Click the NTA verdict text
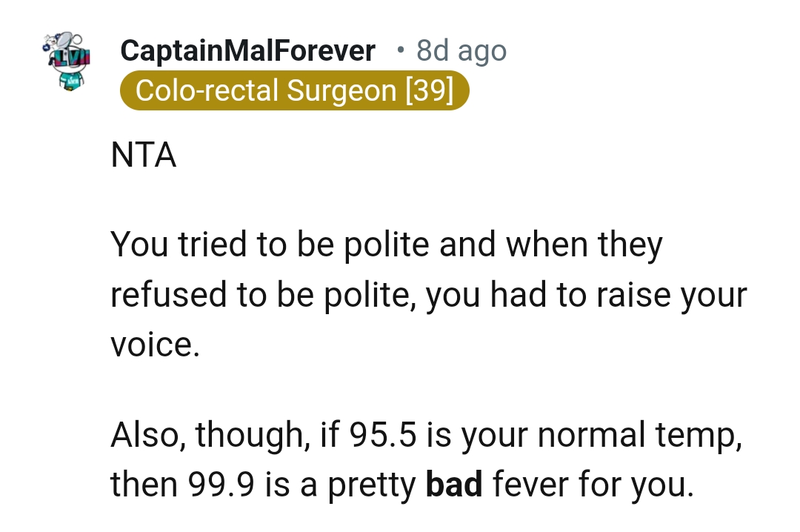The image size is (800, 532). (x=143, y=156)
